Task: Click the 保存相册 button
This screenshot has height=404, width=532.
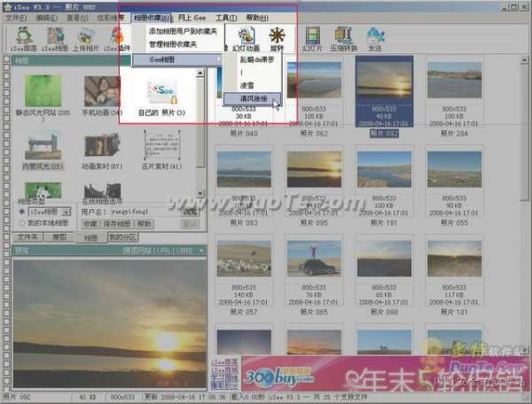Action: pyautogui.click(x=117, y=223)
